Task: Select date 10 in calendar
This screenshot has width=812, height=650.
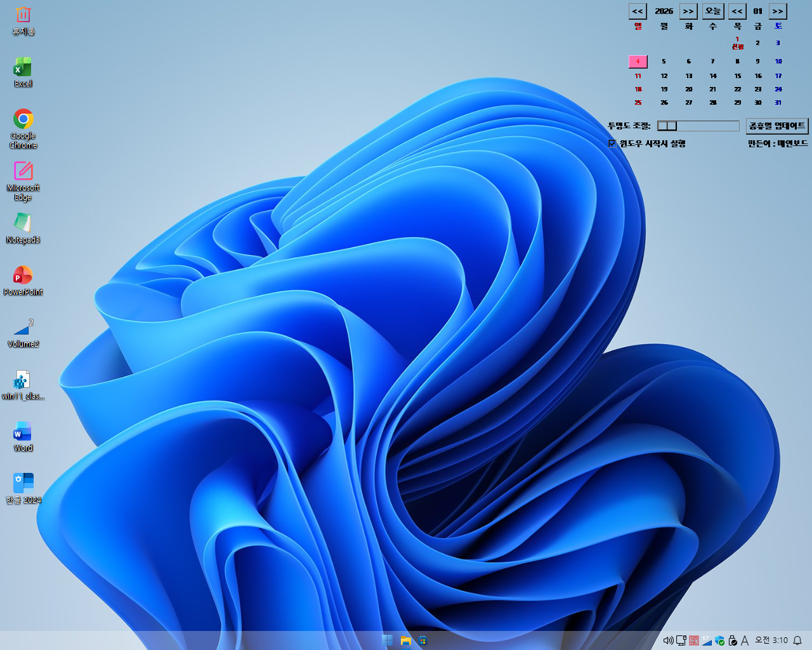Action: (778, 62)
